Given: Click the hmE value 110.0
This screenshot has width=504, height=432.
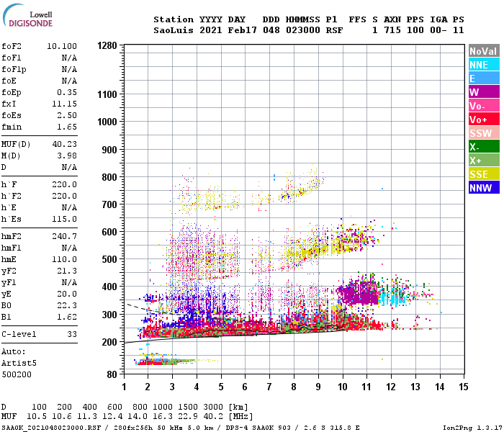Looking at the screenshot, I should click(65, 259).
